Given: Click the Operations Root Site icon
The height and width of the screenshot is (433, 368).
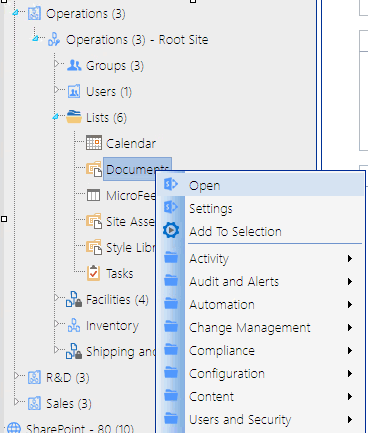Looking at the screenshot, I should pos(54,40).
